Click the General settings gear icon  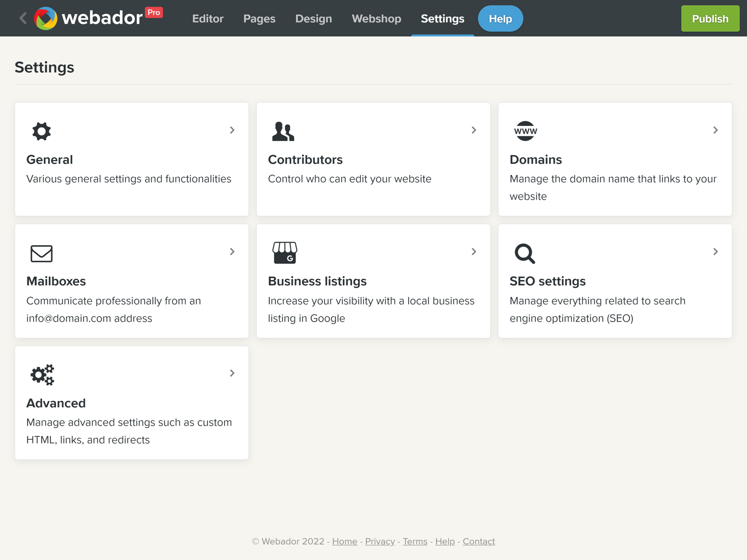(x=42, y=131)
